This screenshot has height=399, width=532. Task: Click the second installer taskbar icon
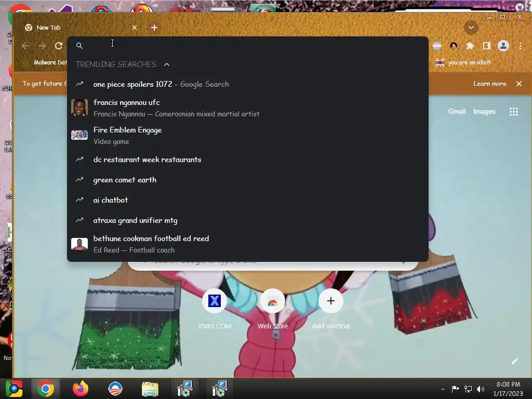pos(220,389)
